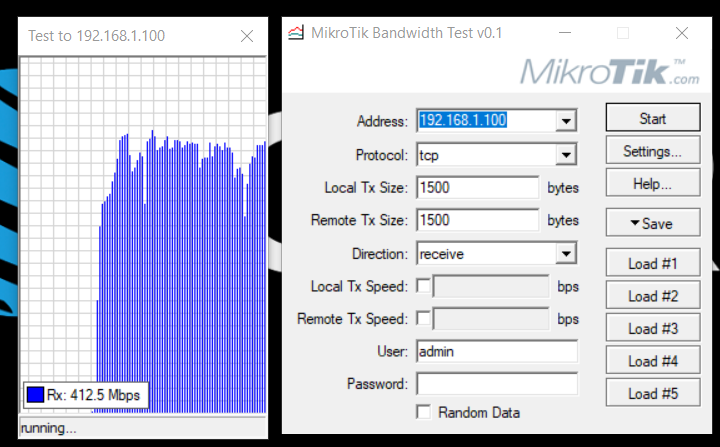Click the Address: label

[x=382, y=121]
